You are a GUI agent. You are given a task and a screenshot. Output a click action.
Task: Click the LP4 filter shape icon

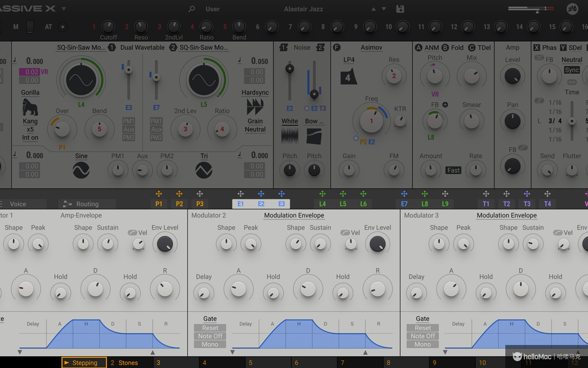pos(349,76)
